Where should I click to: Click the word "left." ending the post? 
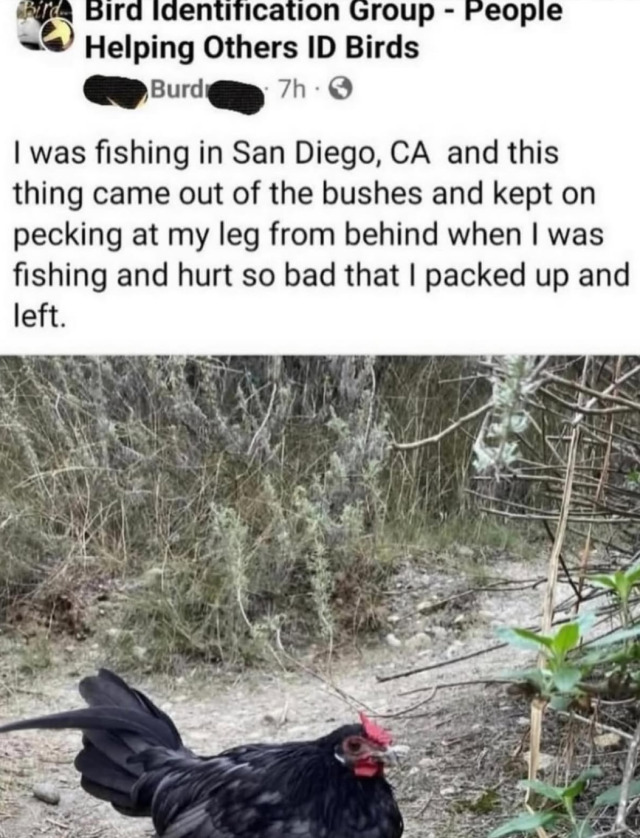pyautogui.click(x=40, y=316)
